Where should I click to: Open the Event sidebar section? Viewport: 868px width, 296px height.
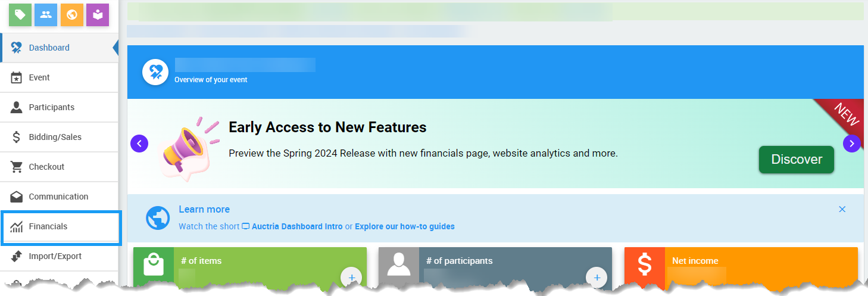(x=39, y=77)
